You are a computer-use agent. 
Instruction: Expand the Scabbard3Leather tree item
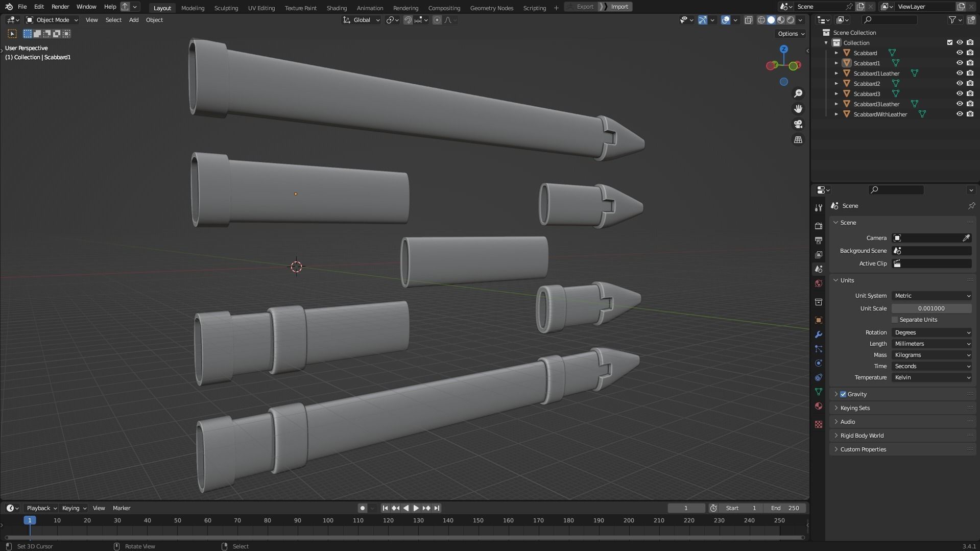[836, 104]
